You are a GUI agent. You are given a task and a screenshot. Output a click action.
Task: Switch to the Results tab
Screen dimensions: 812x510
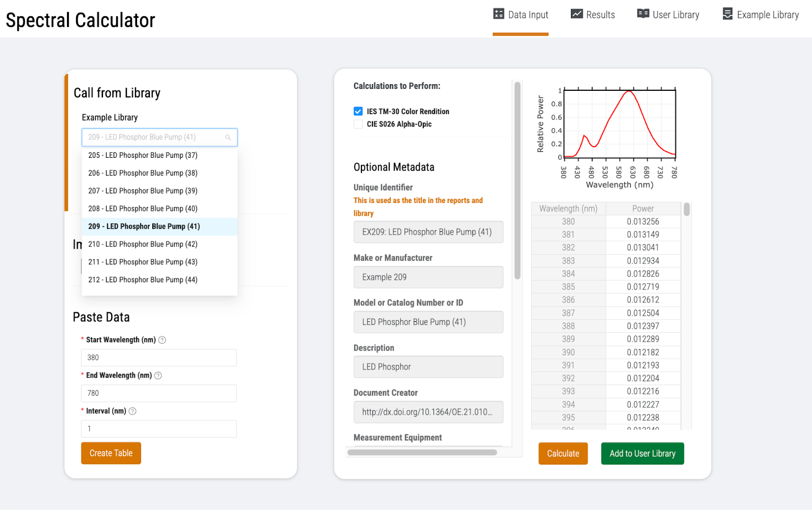[593, 15]
